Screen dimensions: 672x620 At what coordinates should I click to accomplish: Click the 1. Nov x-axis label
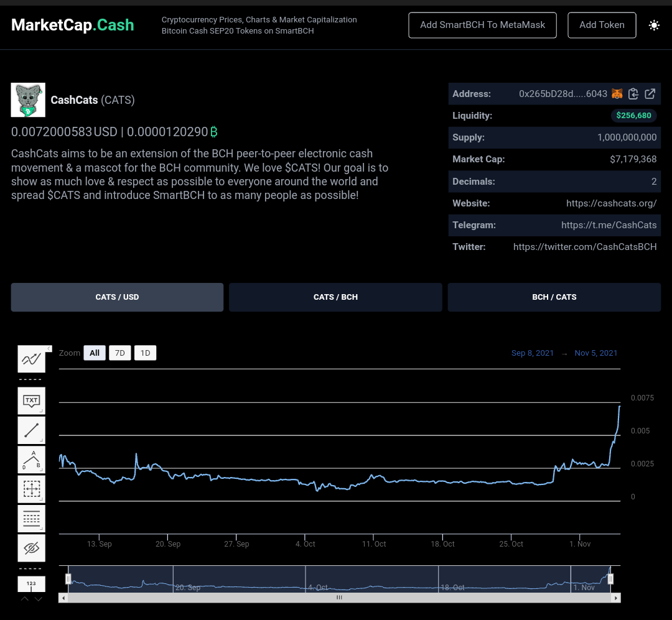(580, 544)
